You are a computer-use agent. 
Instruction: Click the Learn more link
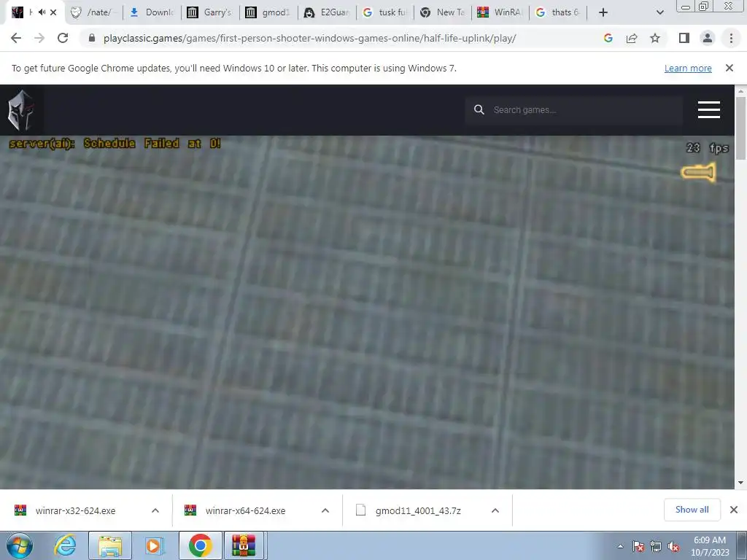click(688, 68)
